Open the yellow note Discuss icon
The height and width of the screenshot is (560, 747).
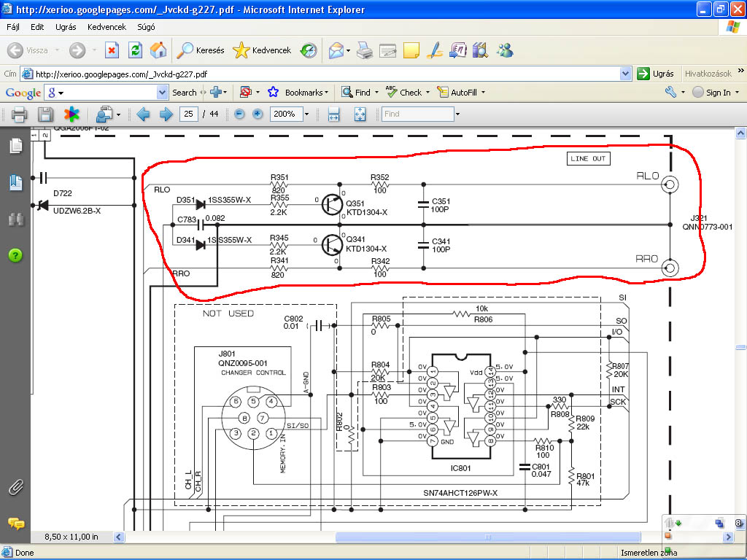pos(411,50)
